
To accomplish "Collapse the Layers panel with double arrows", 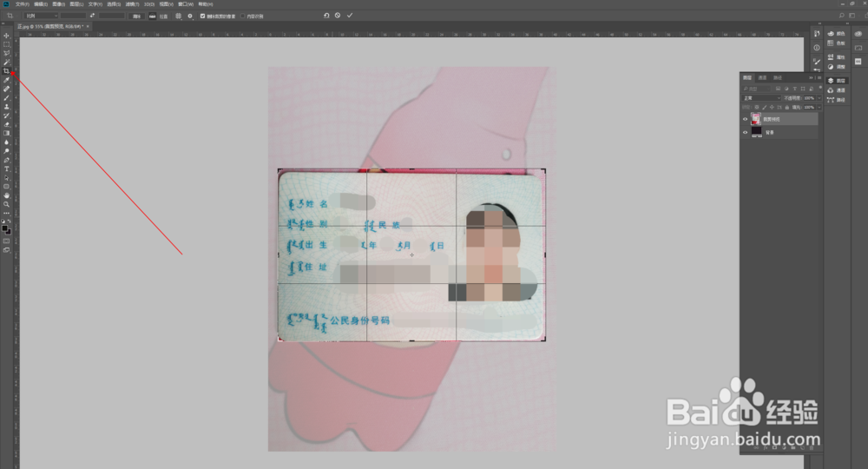I will click(x=811, y=77).
